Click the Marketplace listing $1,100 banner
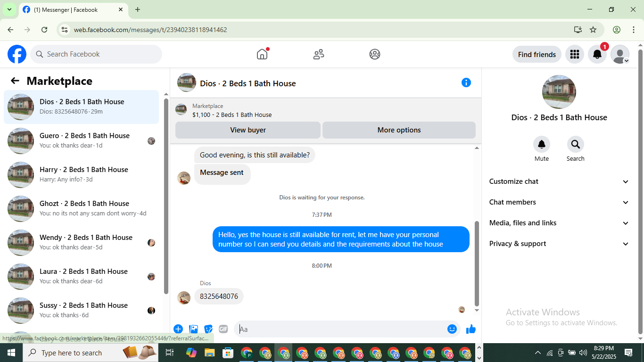The image size is (644, 362). [x=325, y=110]
